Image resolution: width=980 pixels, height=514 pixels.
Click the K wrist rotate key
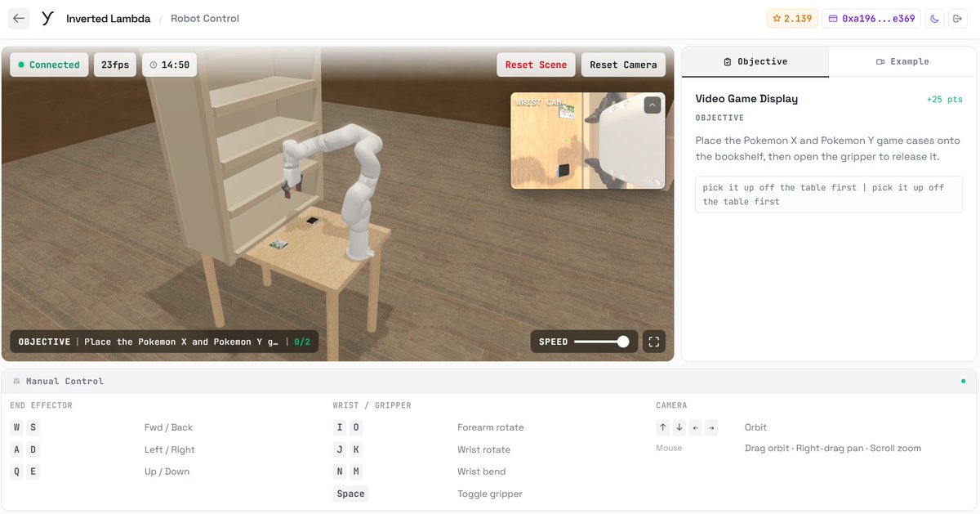[x=356, y=449]
